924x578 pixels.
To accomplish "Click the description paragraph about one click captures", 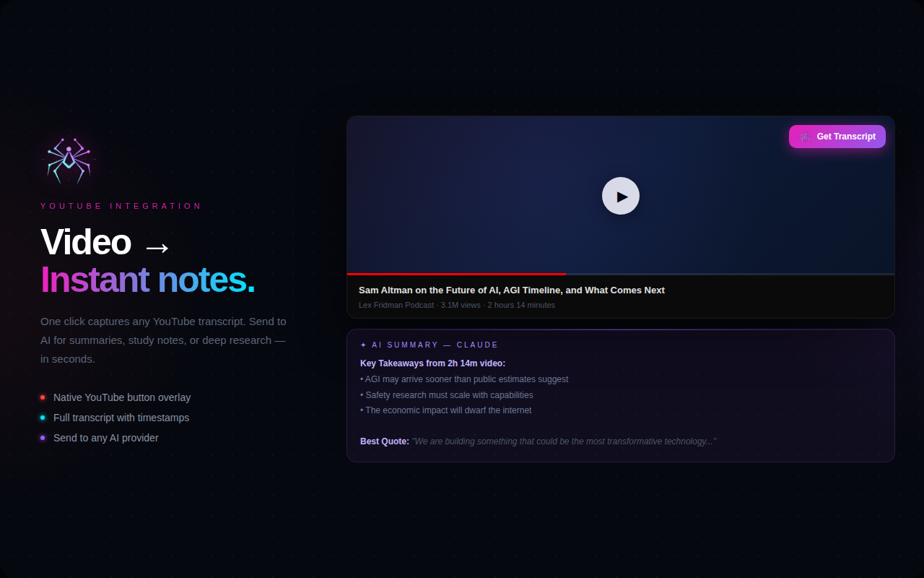I will (x=163, y=340).
